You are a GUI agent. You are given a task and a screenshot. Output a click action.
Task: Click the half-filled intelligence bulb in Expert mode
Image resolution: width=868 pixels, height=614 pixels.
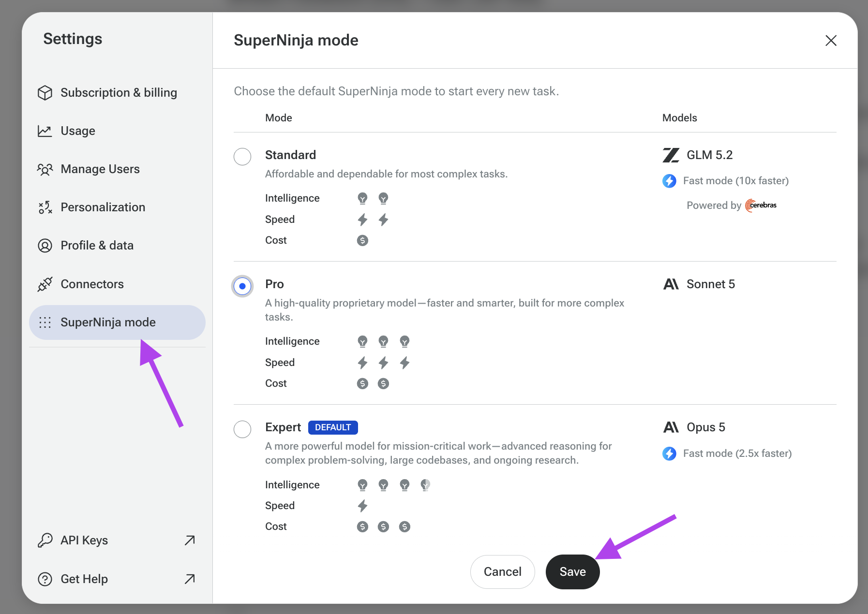[425, 485]
